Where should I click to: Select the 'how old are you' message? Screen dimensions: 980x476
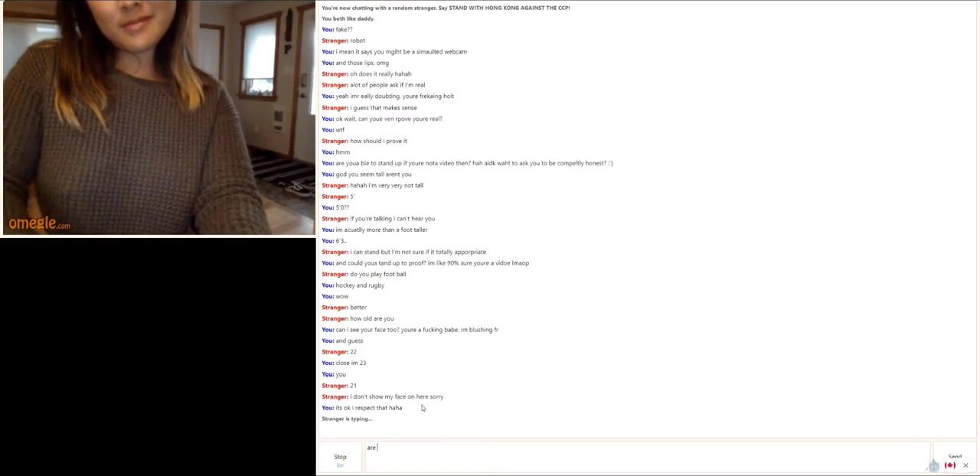pos(358,318)
